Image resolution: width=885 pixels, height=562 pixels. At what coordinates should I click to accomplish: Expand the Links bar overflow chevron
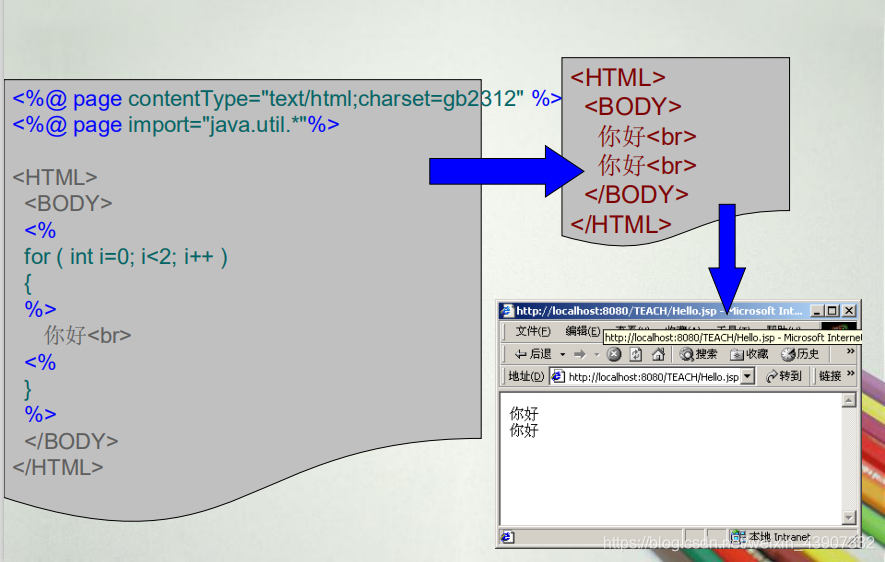[x=851, y=374]
